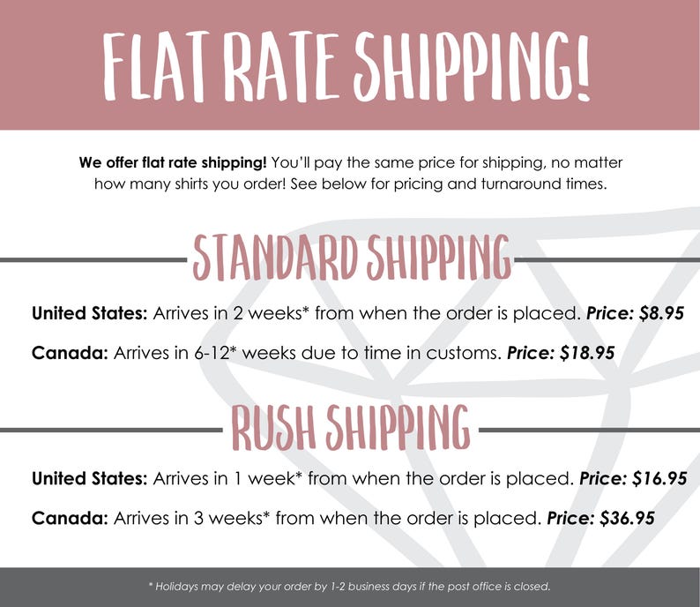Click the Price: $16.95 text
Image resolution: width=700 pixels, height=607 pixels.
click(x=633, y=478)
